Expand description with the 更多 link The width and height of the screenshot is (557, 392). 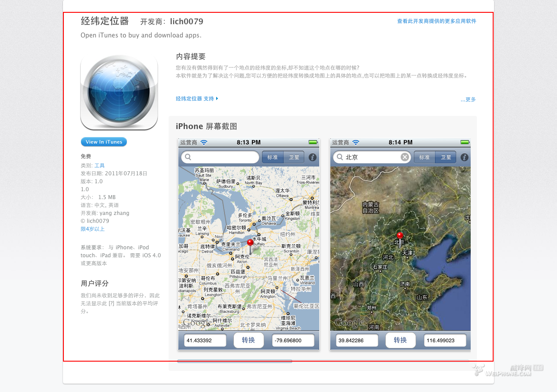click(x=468, y=100)
